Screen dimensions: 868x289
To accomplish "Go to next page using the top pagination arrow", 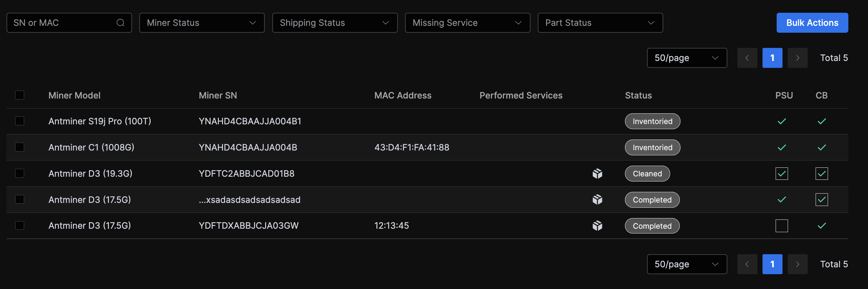I will coord(797,58).
